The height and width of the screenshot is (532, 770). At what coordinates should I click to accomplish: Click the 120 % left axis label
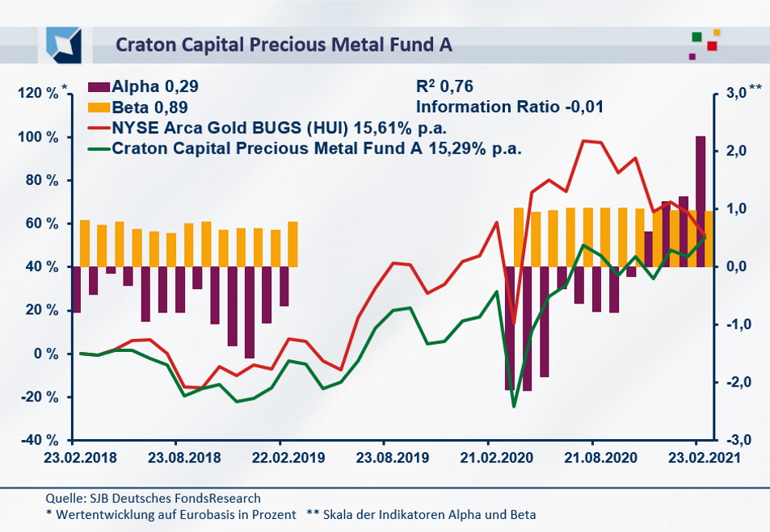[37, 94]
